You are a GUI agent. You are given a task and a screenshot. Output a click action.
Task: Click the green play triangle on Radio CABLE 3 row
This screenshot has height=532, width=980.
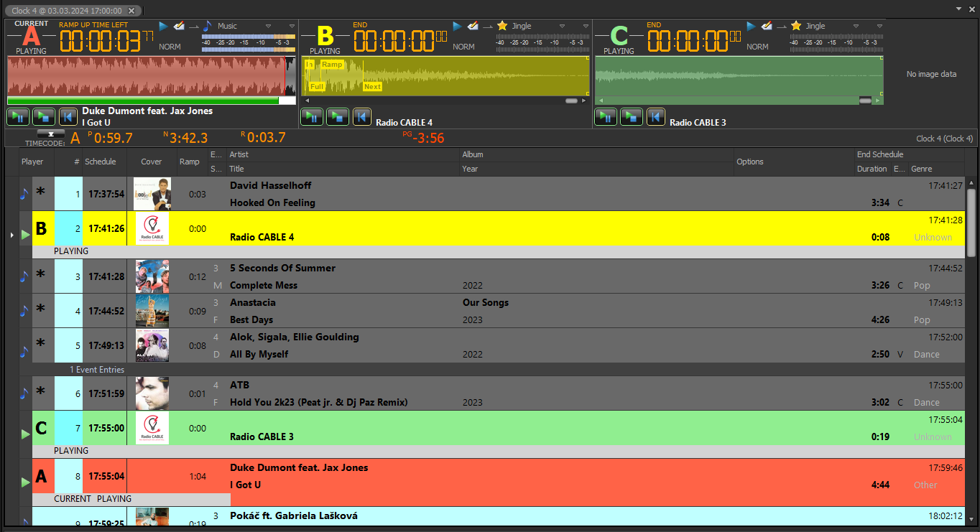26,434
